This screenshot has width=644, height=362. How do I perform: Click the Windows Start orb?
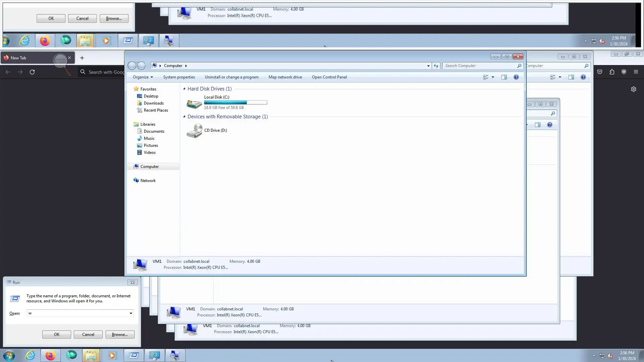(x=9, y=355)
